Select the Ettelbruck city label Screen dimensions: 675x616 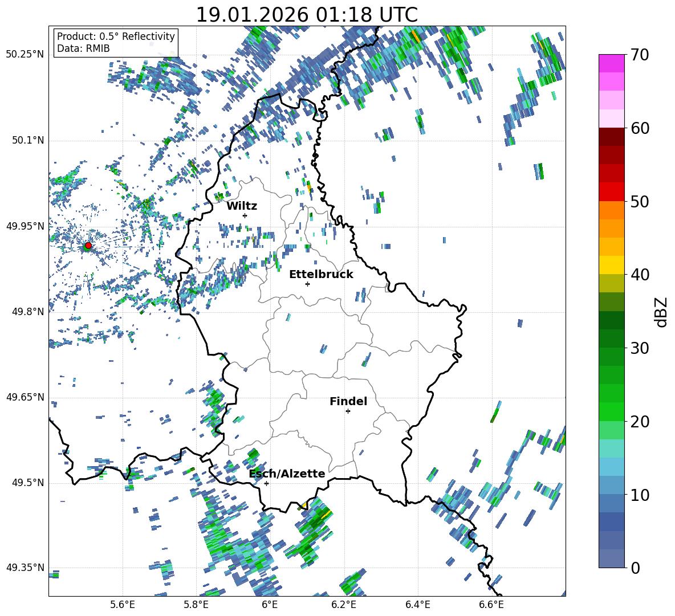point(321,275)
